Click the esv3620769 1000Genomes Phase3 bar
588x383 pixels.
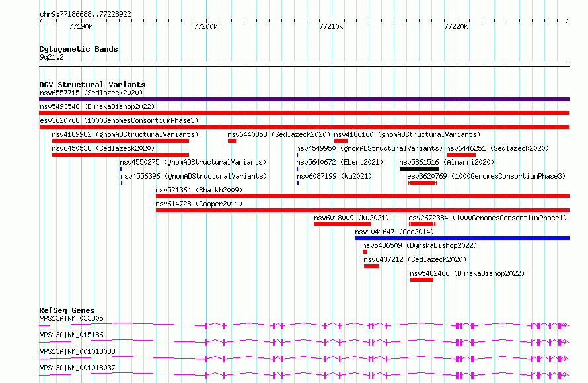tap(422, 183)
